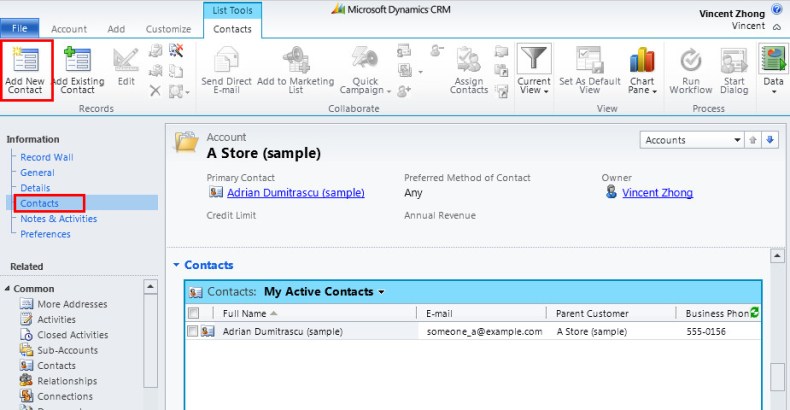Go to General in Information navigation
790x410 pixels.
[37, 173]
